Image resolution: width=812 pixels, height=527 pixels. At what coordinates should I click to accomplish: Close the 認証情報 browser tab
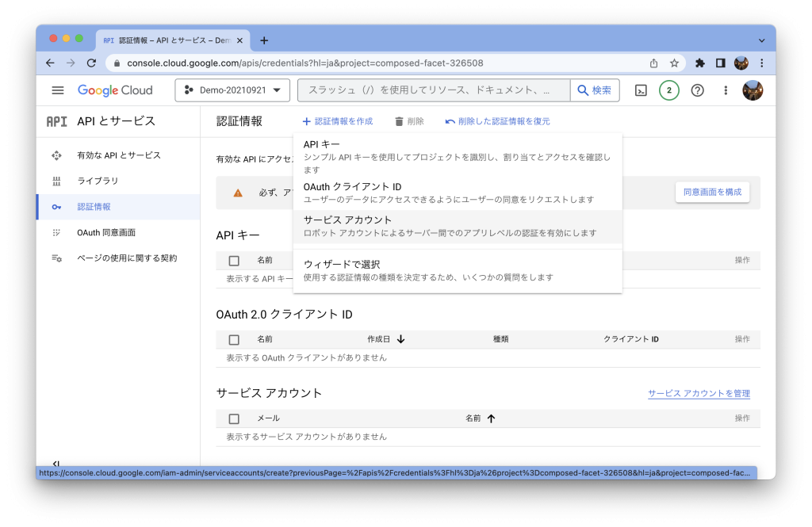click(x=239, y=40)
